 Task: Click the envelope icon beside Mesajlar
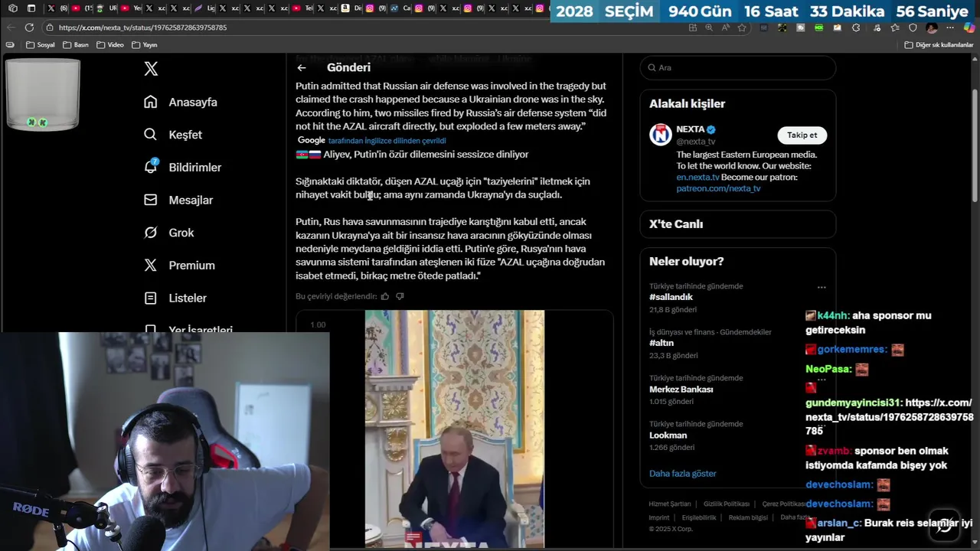(151, 200)
